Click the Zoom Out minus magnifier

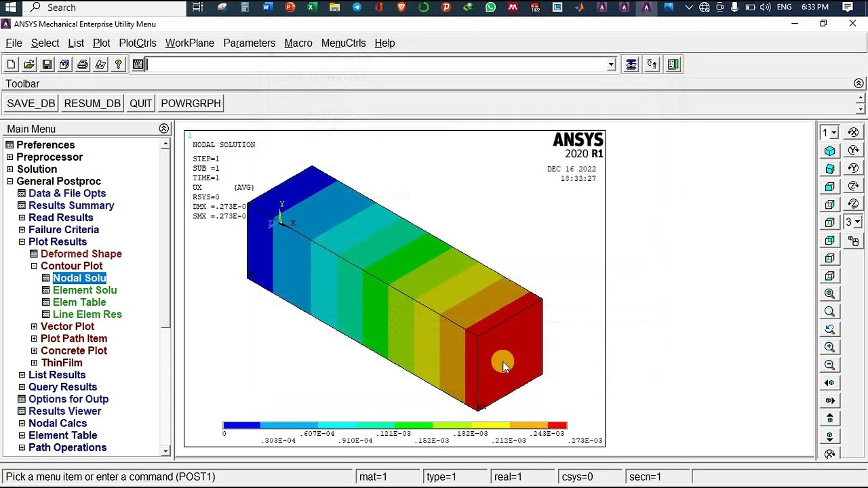[x=829, y=365]
